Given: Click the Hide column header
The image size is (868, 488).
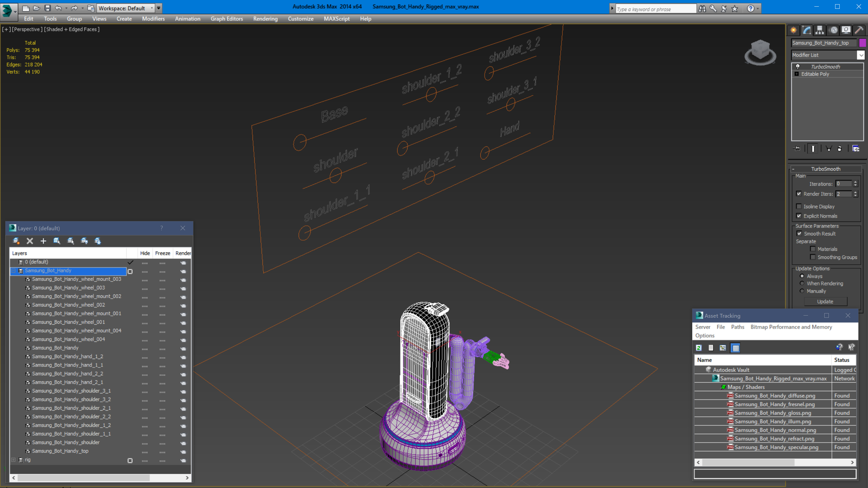Looking at the screenshot, I should pyautogui.click(x=145, y=253).
